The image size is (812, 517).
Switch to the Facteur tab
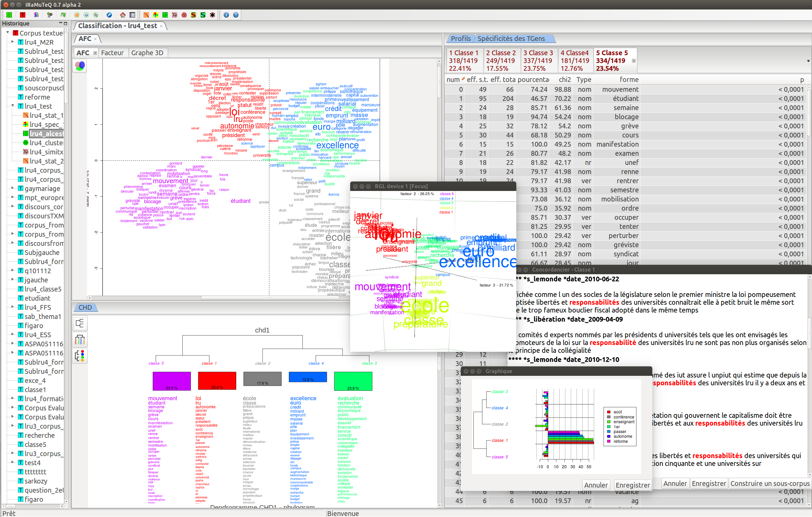pyautogui.click(x=112, y=53)
